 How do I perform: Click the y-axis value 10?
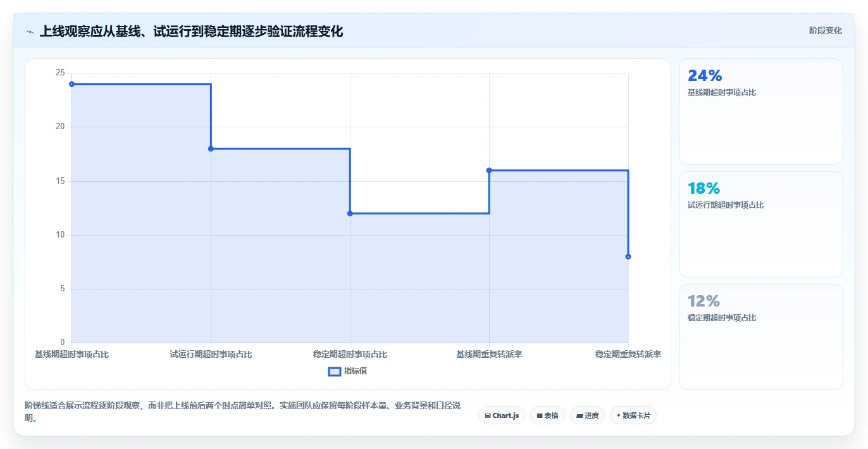(x=60, y=235)
